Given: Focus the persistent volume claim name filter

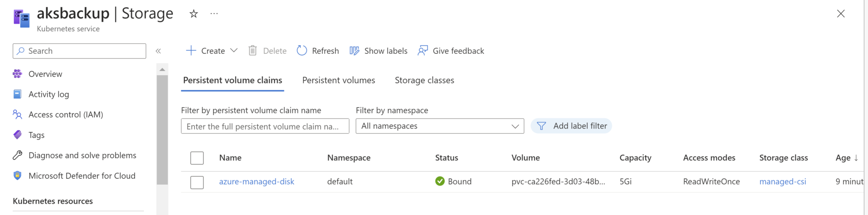Looking at the screenshot, I should tap(265, 126).
